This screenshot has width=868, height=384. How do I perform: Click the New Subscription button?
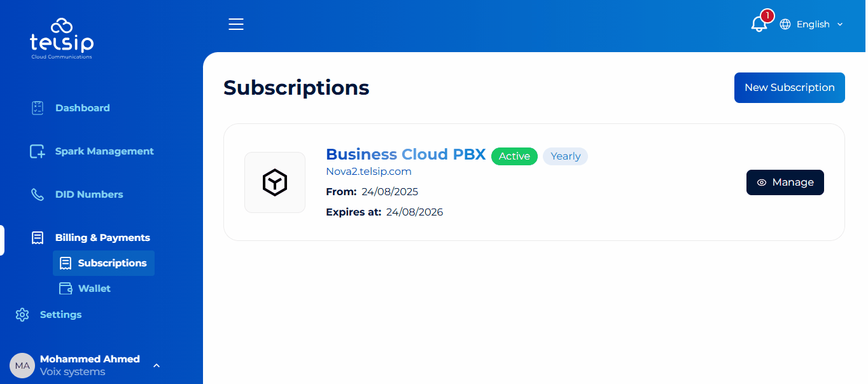[x=789, y=88]
